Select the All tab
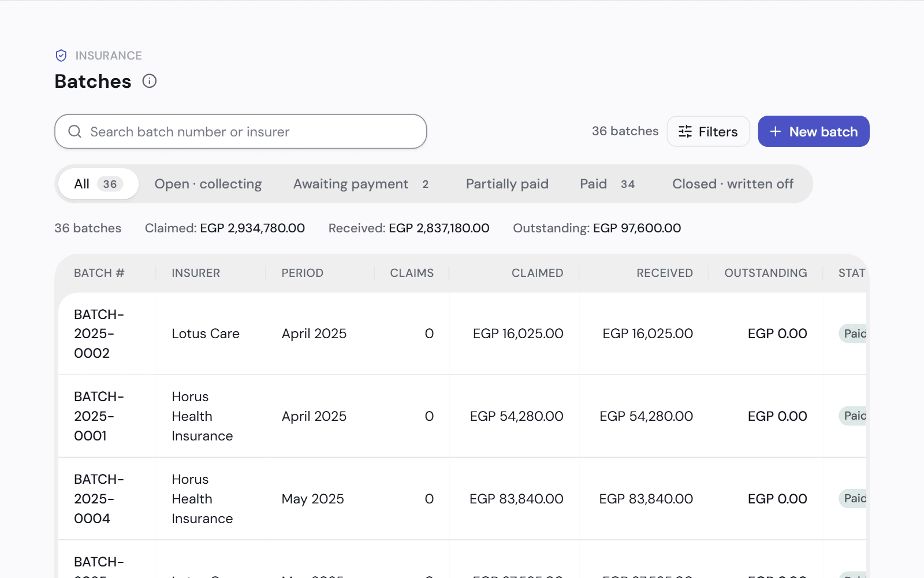Viewport: 924px width, 578px height. coord(99,184)
